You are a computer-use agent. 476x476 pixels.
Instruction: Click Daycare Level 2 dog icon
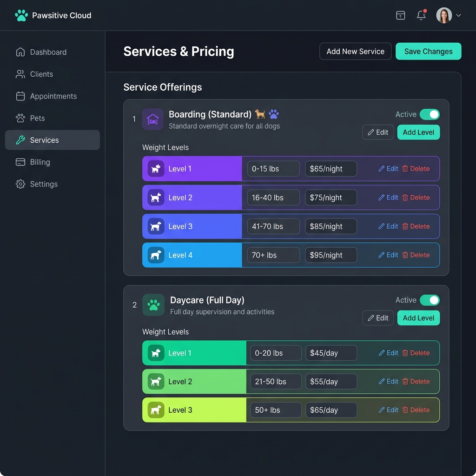coord(156,381)
